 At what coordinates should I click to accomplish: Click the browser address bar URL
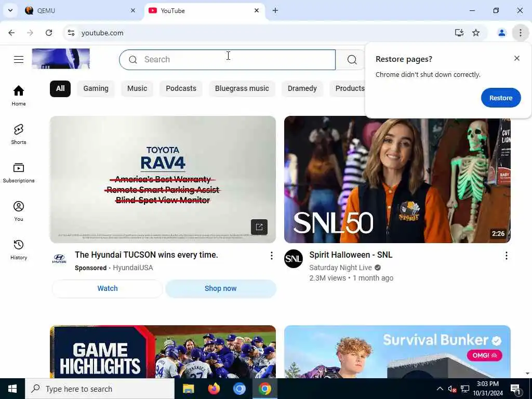102,33
